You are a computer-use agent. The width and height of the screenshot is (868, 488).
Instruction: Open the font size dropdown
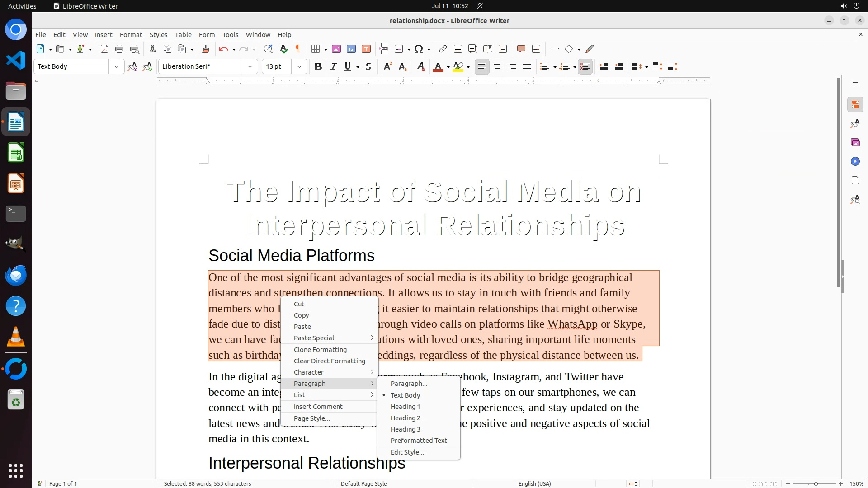299,66
